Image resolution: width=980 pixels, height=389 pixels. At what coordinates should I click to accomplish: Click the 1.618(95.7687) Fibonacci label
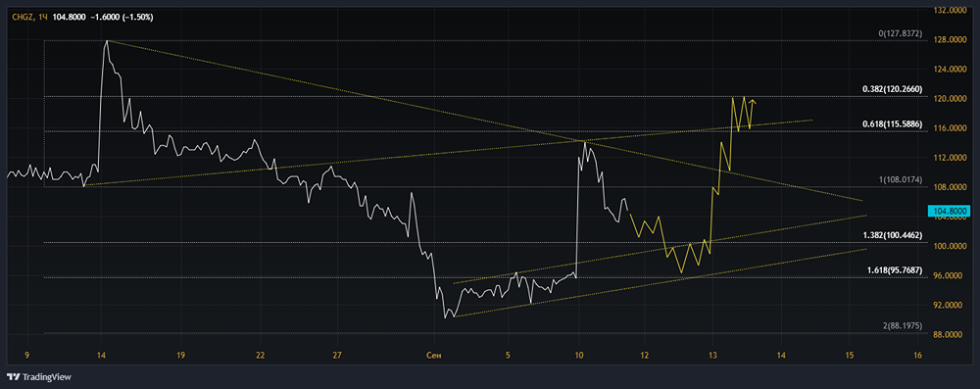tap(895, 270)
